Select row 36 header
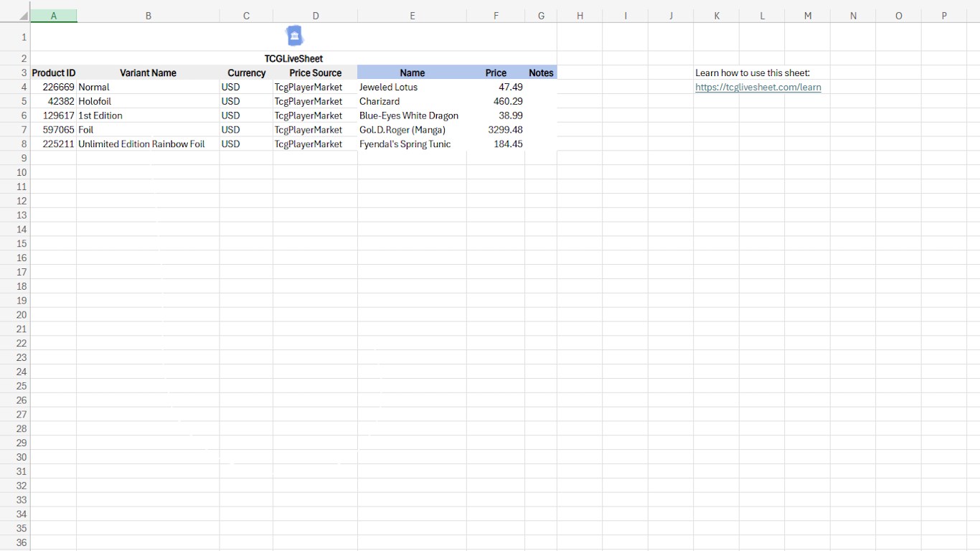Viewport: 980px width, 551px height. [x=15, y=542]
